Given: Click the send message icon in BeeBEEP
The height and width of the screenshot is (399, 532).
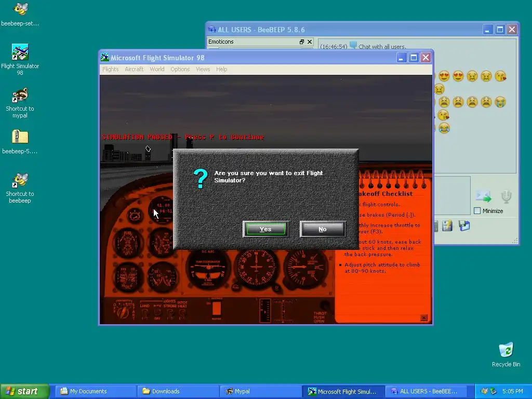Looking at the screenshot, I should click(483, 196).
